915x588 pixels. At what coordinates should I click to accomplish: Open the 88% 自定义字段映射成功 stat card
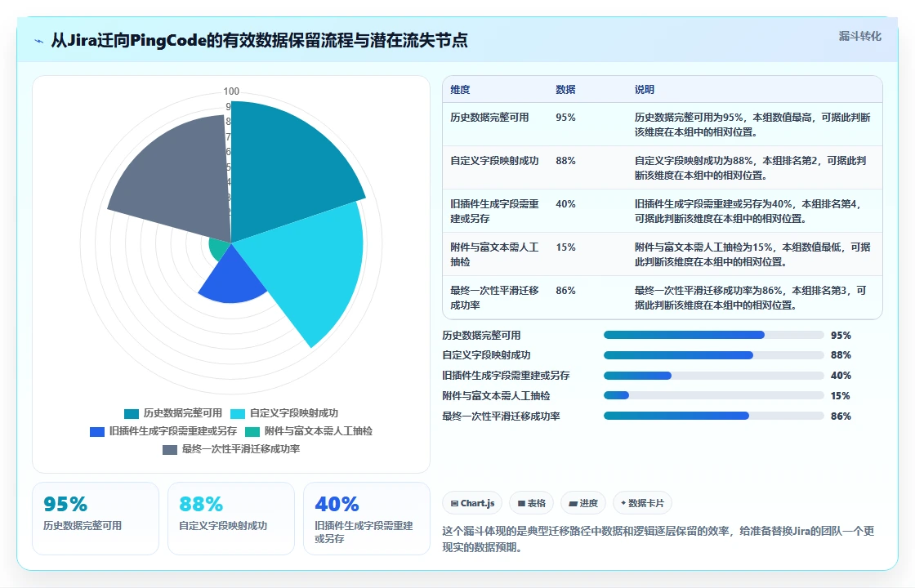[x=231, y=519]
